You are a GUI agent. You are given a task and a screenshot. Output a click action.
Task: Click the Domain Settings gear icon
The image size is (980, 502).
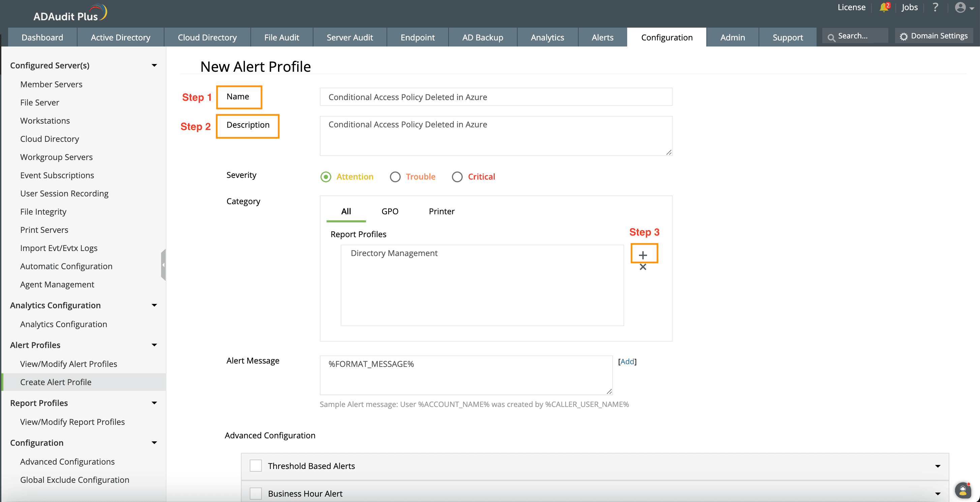point(904,36)
